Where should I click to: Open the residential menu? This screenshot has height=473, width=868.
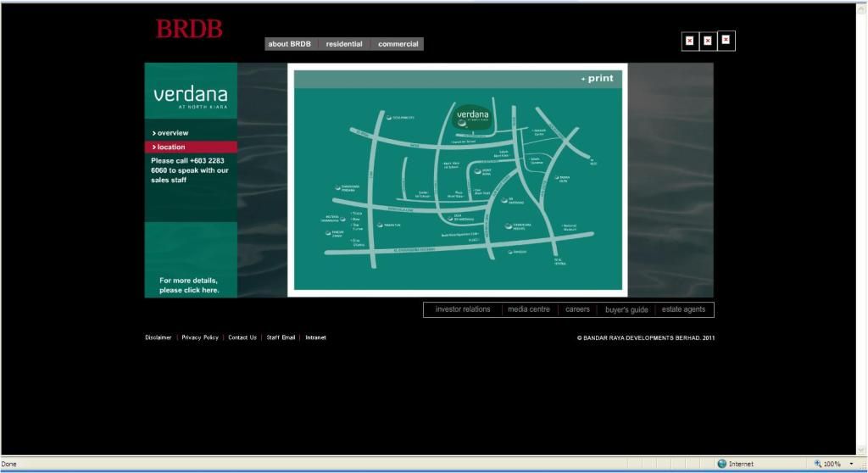coord(344,44)
